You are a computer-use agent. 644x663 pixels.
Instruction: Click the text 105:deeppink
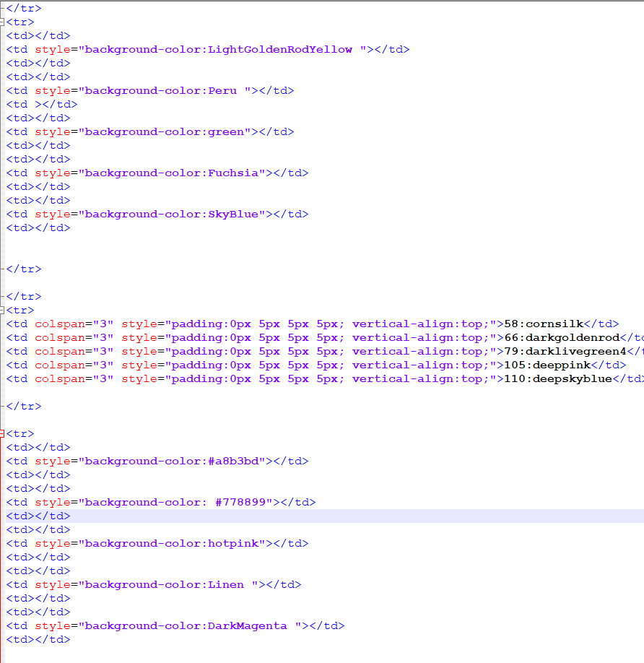click(x=548, y=365)
